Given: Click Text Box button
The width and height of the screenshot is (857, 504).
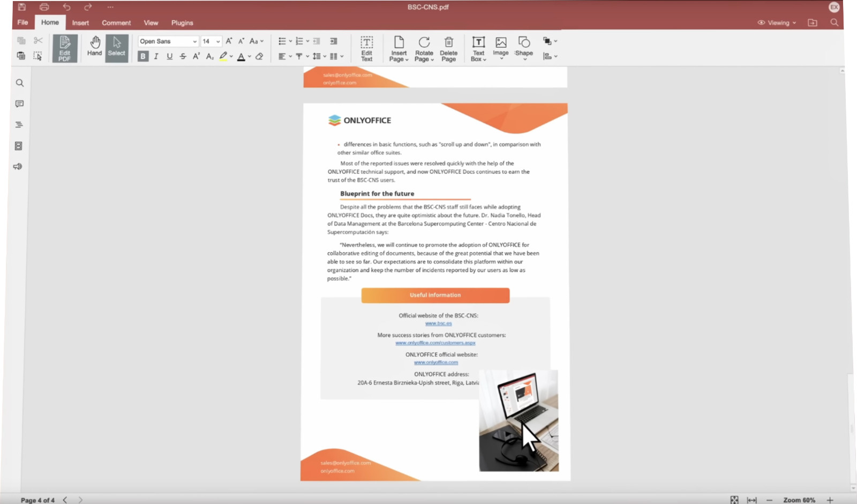Looking at the screenshot, I should (x=479, y=49).
